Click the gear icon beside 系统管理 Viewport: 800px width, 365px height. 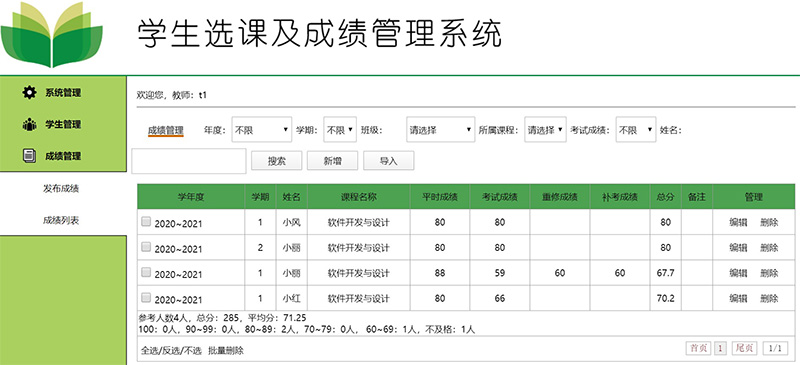[x=30, y=92]
